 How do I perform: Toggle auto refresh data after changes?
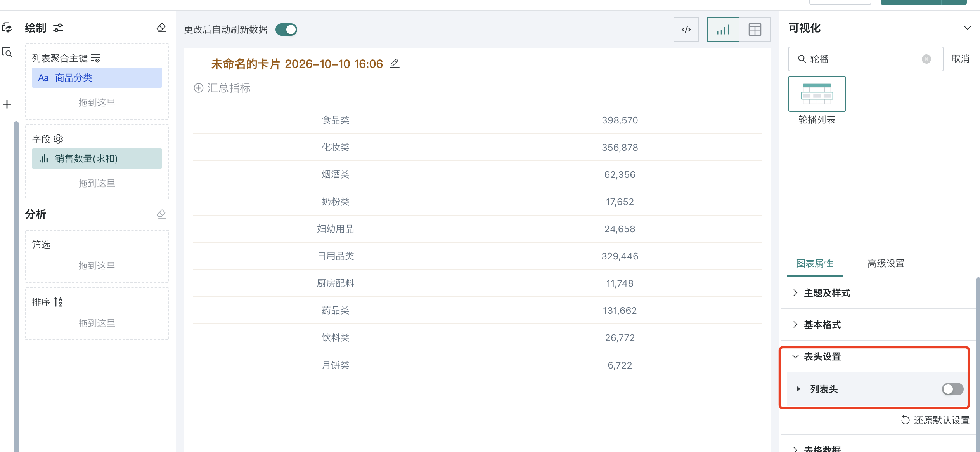click(286, 30)
